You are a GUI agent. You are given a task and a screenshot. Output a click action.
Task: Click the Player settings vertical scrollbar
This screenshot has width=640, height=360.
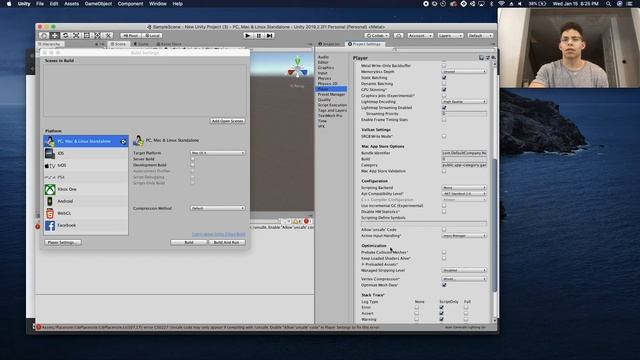point(494,224)
